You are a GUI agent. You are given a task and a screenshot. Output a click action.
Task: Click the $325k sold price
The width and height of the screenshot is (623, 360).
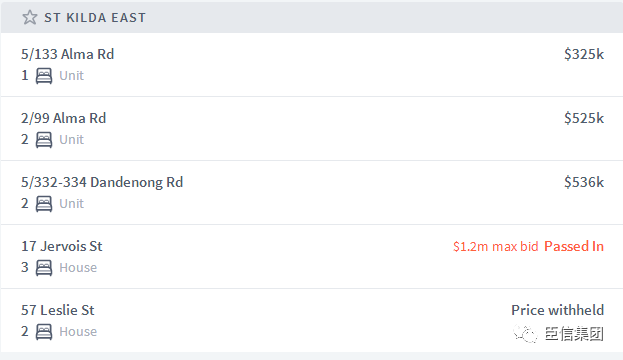point(584,54)
